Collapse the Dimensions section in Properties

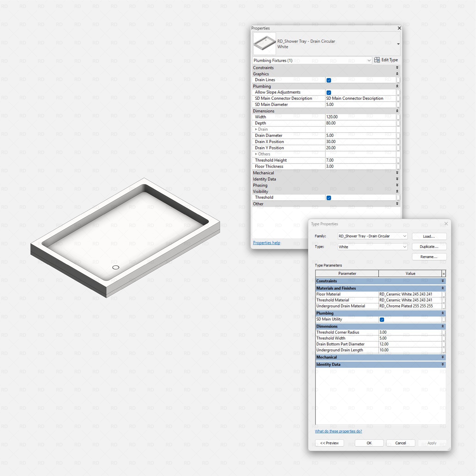(x=397, y=111)
